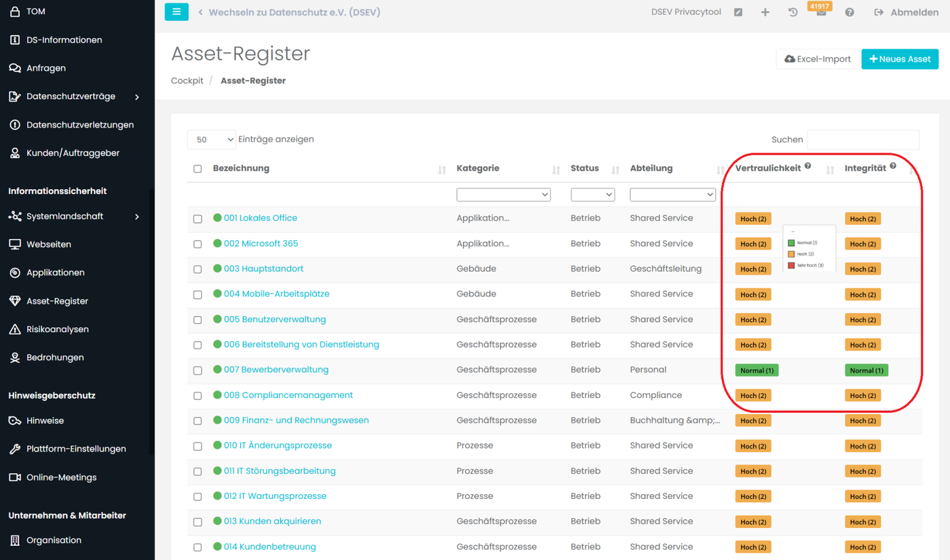Toggle the select-all checkbox in table header
950x560 pixels.
[197, 169]
